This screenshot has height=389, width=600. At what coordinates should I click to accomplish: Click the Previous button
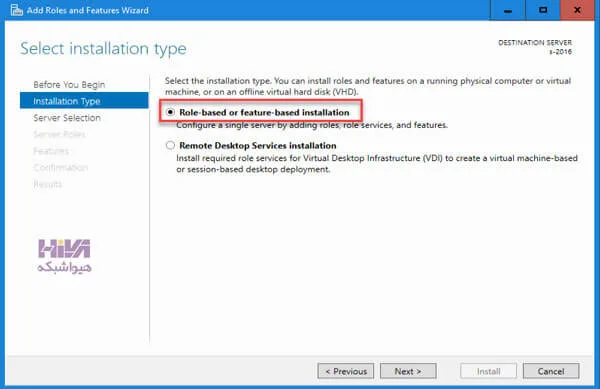coord(346,371)
